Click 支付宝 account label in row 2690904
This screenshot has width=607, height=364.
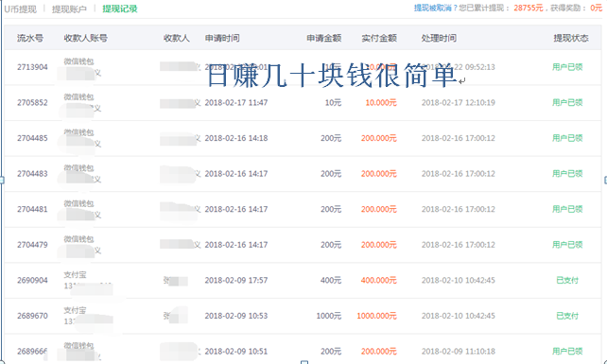tap(75, 274)
